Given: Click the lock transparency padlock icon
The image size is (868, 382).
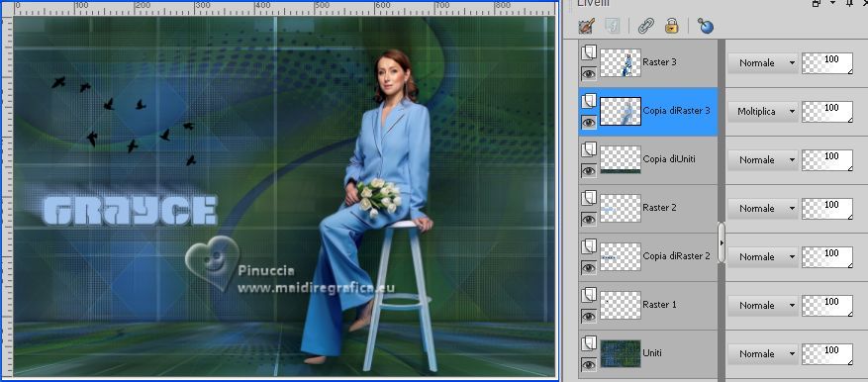Looking at the screenshot, I should [671, 26].
